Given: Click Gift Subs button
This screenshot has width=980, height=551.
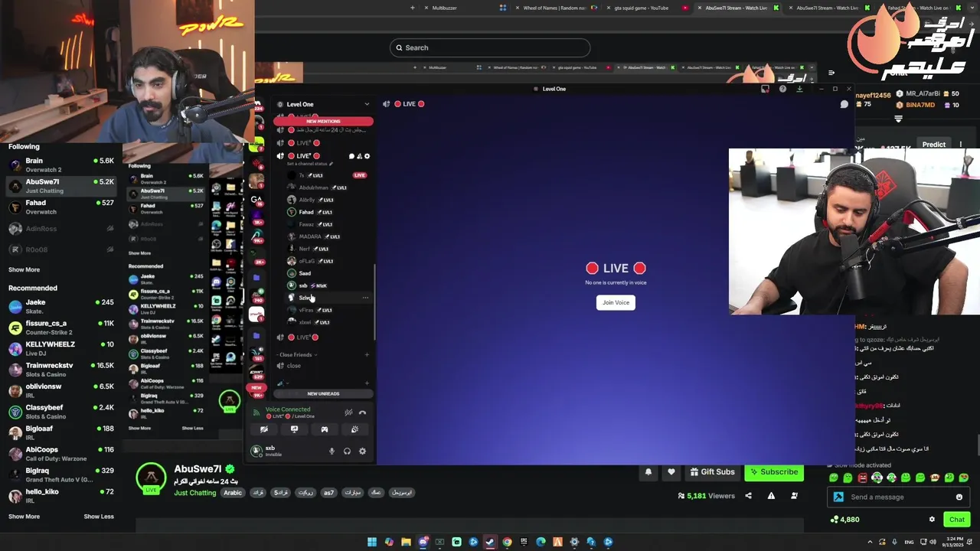Looking at the screenshot, I should pyautogui.click(x=712, y=472).
